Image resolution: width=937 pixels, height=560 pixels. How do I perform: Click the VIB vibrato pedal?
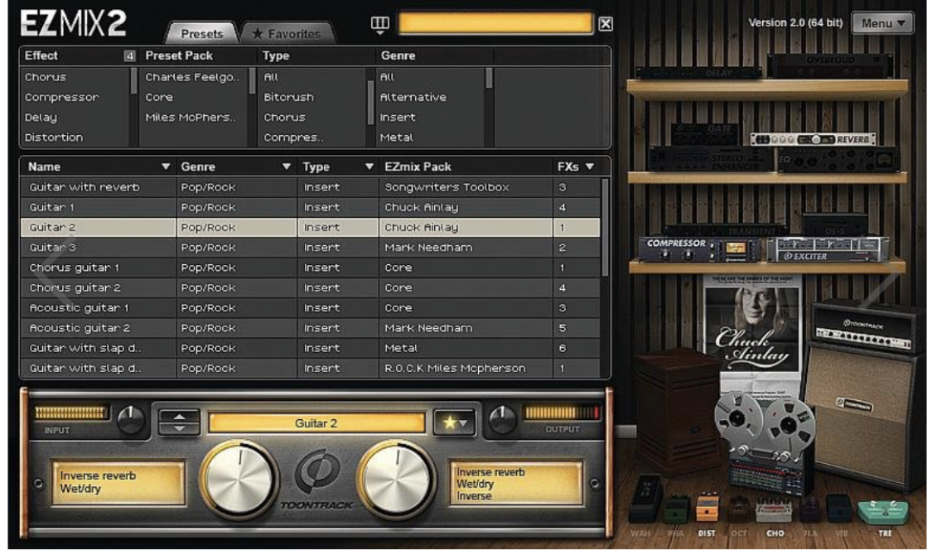click(x=839, y=508)
